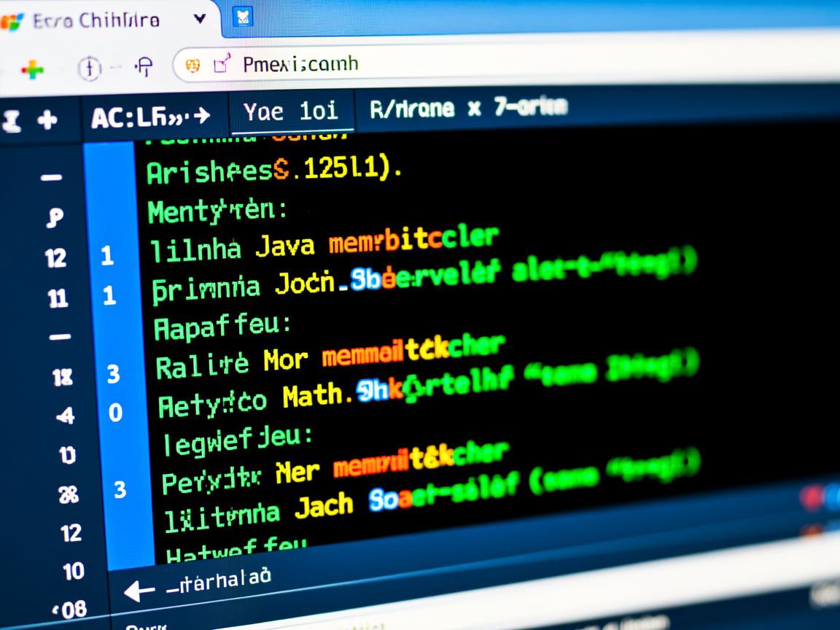Open the tab list dropdown chevron

(x=198, y=19)
